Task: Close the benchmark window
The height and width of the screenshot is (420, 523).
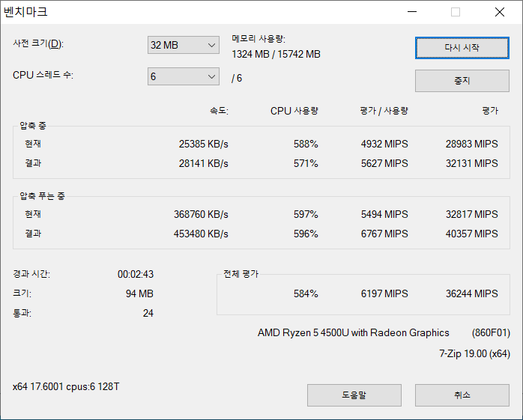Action: coord(499,12)
